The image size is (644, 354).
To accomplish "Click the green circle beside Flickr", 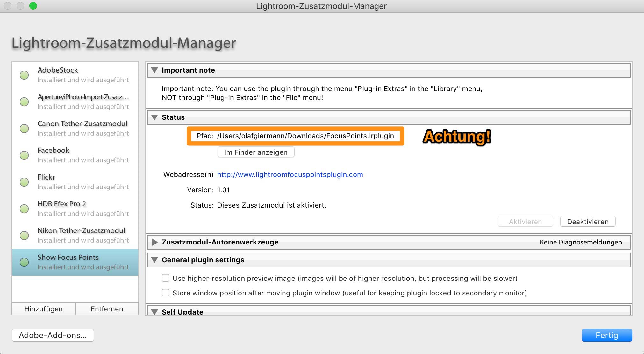I will [x=24, y=182].
